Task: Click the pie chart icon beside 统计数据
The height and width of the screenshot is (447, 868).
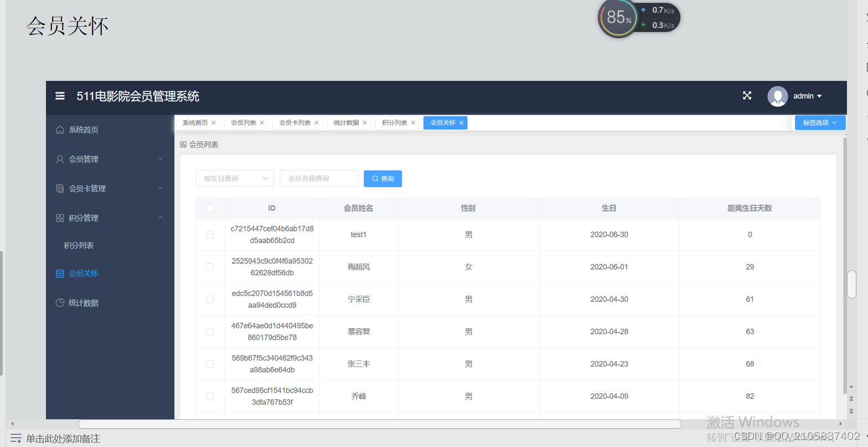Action: point(60,303)
